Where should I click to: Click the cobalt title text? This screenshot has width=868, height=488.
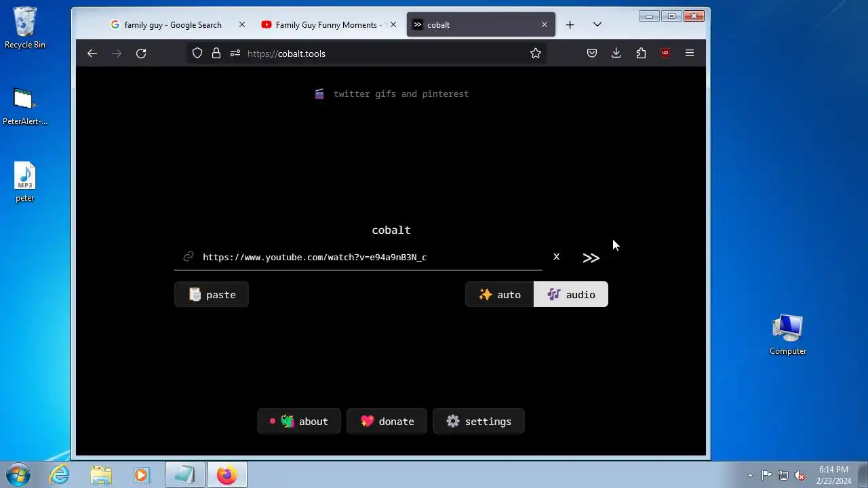(391, 230)
